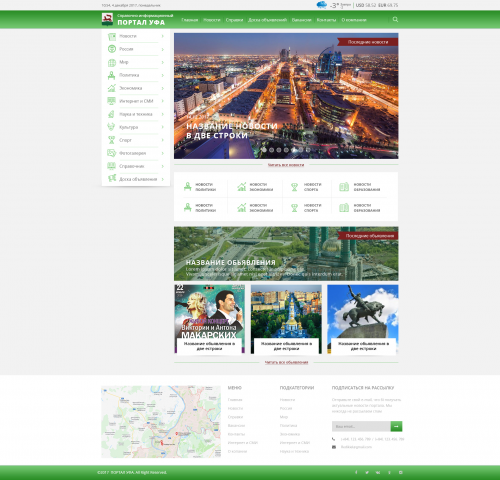The height and width of the screenshot is (480, 500).
Task: Click the Мир globe icon in sidebar
Action: [x=112, y=62]
